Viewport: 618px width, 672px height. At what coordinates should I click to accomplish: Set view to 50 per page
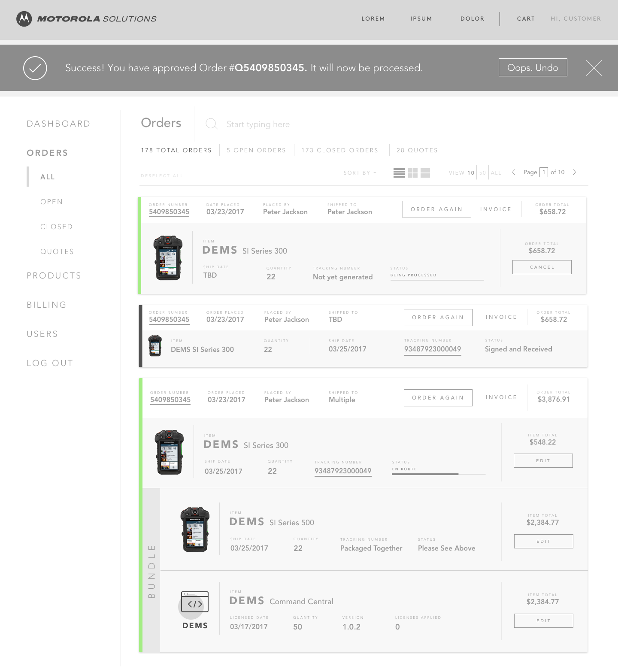click(482, 173)
